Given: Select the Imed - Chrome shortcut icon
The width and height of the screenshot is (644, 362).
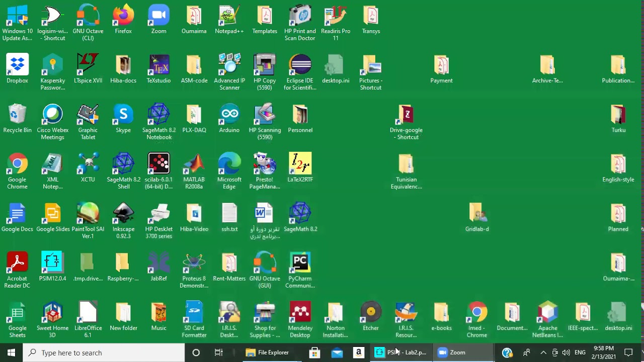Looking at the screenshot, I should (477, 320).
